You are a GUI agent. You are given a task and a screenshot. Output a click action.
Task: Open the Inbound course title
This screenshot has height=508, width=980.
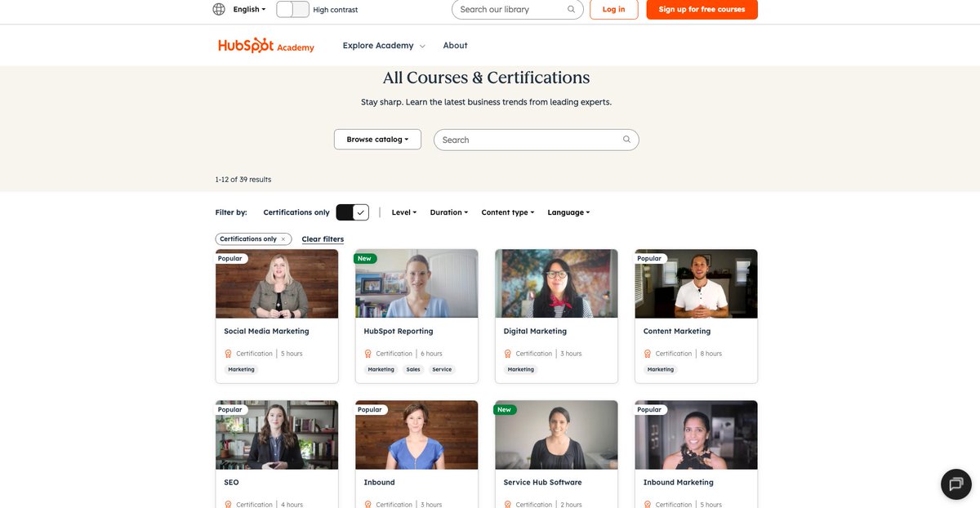(x=379, y=483)
